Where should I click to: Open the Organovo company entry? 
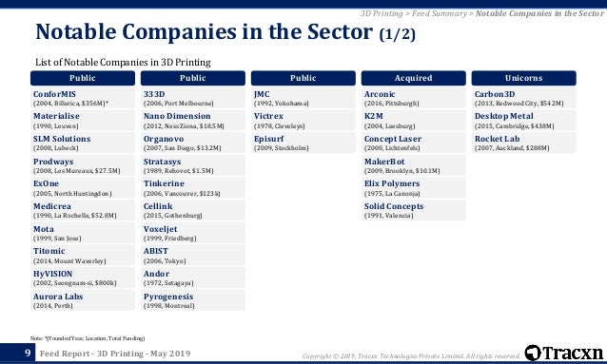(193, 143)
